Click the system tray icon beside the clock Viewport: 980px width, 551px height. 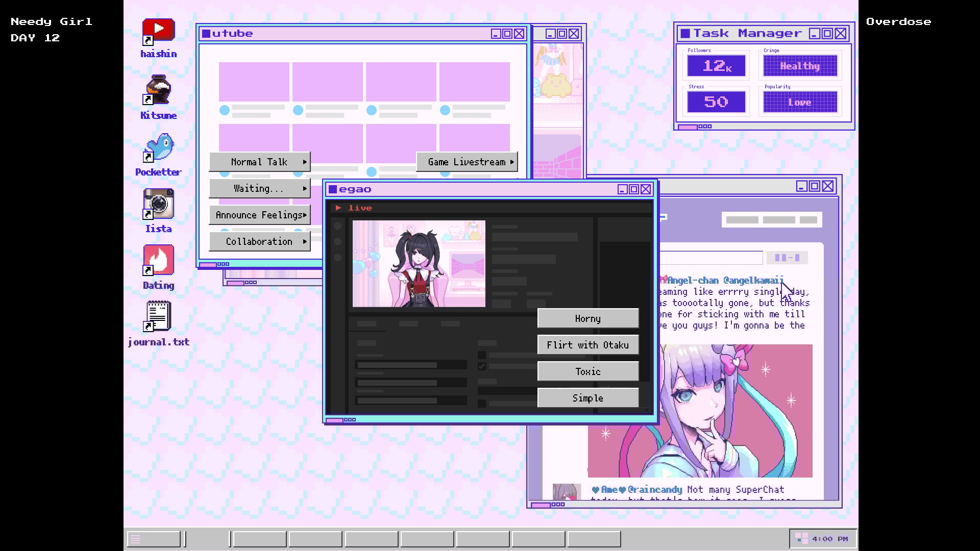[x=801, y=539]
